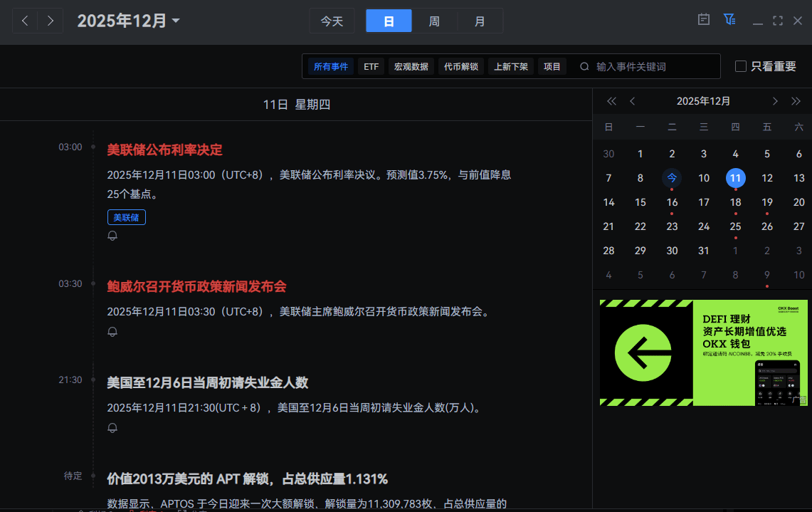Click the OKX DEFI wallet ad banner
Image resolution: width=812 pixels, height=512 pixels.
[703, 352]
